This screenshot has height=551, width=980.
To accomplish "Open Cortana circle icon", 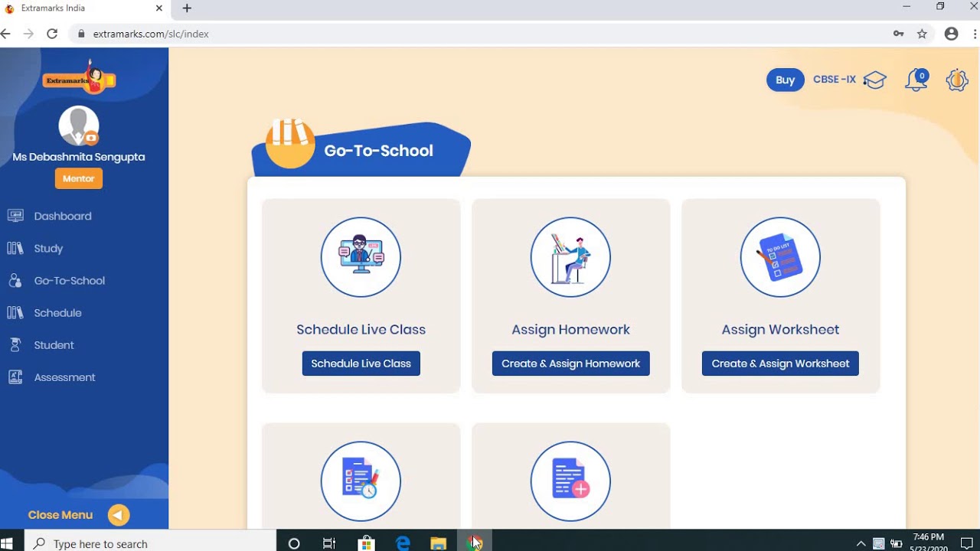I will [x=294, y=543].
